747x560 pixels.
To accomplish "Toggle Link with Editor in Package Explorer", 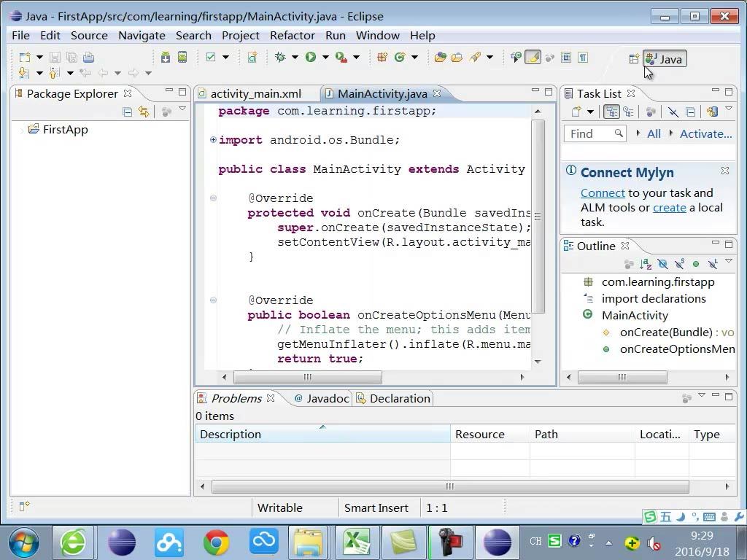I will [x=144, y=112].
